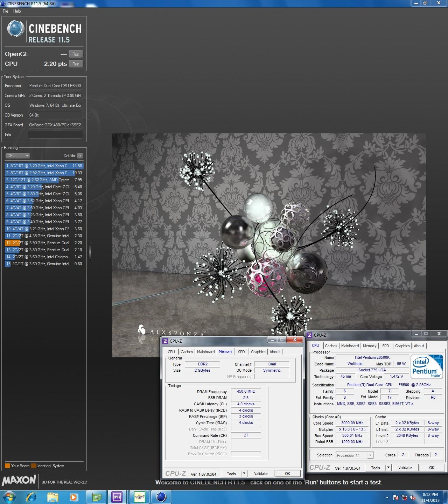Image resolution: width=448 pixels, height=504 pixels.
Task: Select ranking entry 11 at 4.38 GHz
Action: click(44, 236)
